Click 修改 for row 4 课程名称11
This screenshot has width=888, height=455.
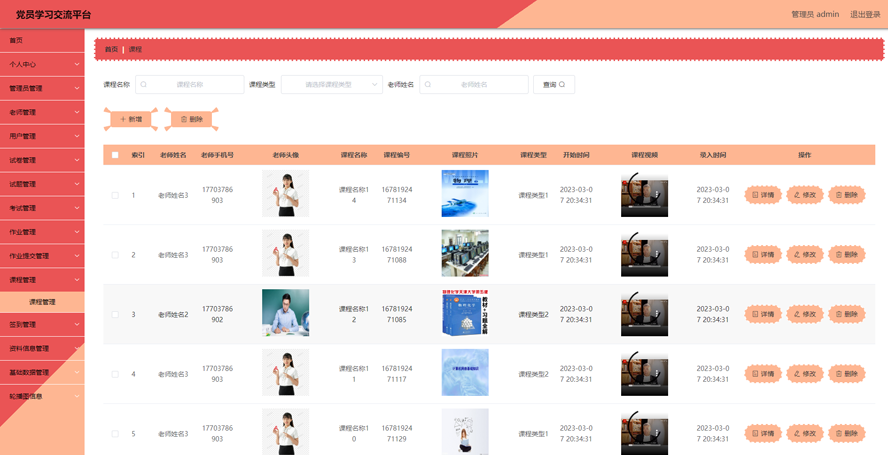tap(805, 374)
